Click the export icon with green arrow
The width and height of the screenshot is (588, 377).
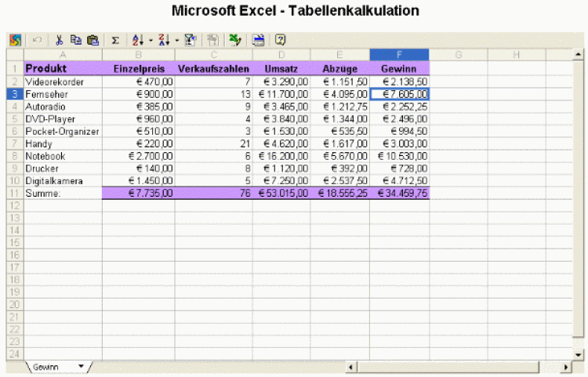(x=234, y=40)
